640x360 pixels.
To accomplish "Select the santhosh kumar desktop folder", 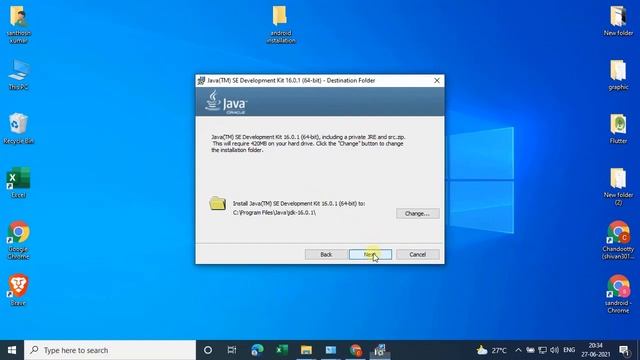I will pos(18,24).
